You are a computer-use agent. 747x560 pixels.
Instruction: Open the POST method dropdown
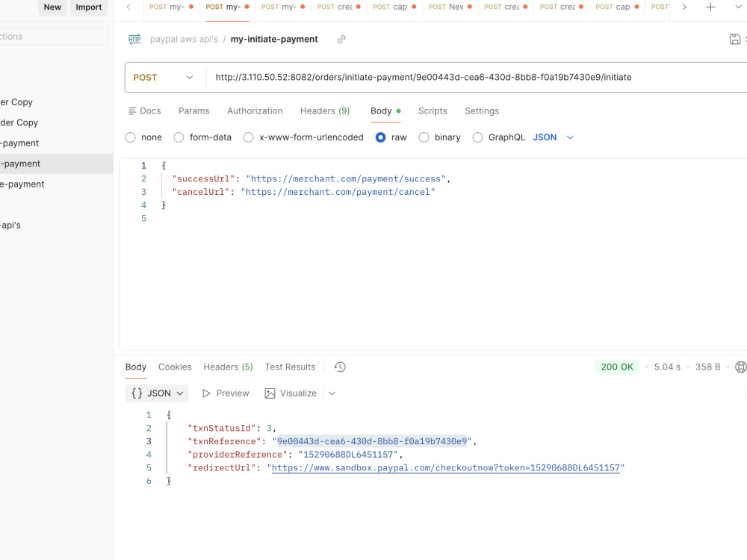(163, 78)
